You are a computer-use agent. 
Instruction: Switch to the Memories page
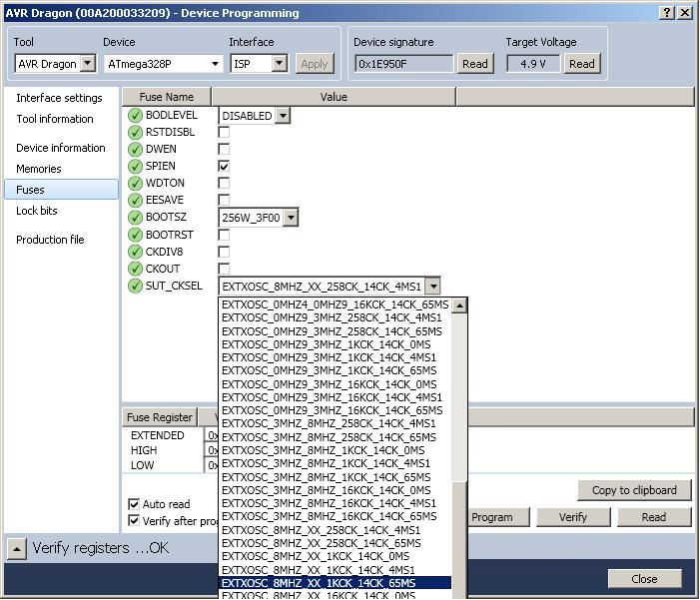click(x=39, y=169)
